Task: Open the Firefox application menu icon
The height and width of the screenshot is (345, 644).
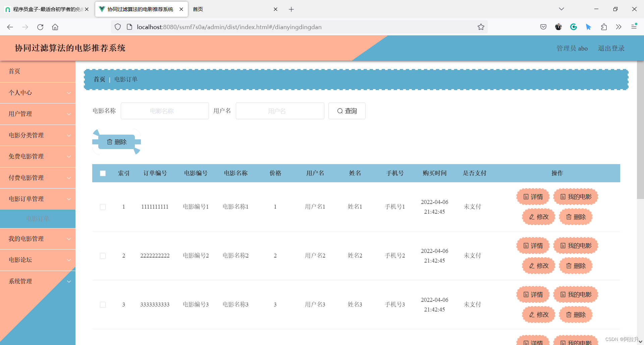Action: coord(634,26)
